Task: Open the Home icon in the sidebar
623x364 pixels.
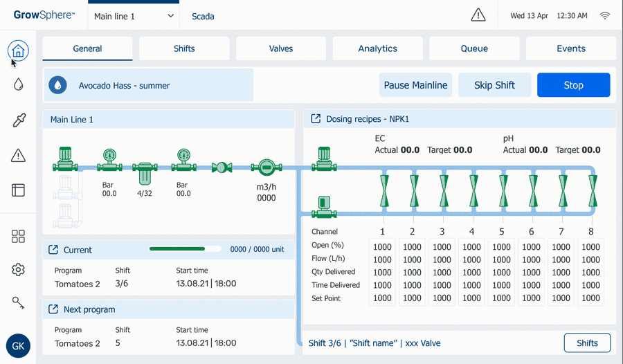Action: [18, 51]
